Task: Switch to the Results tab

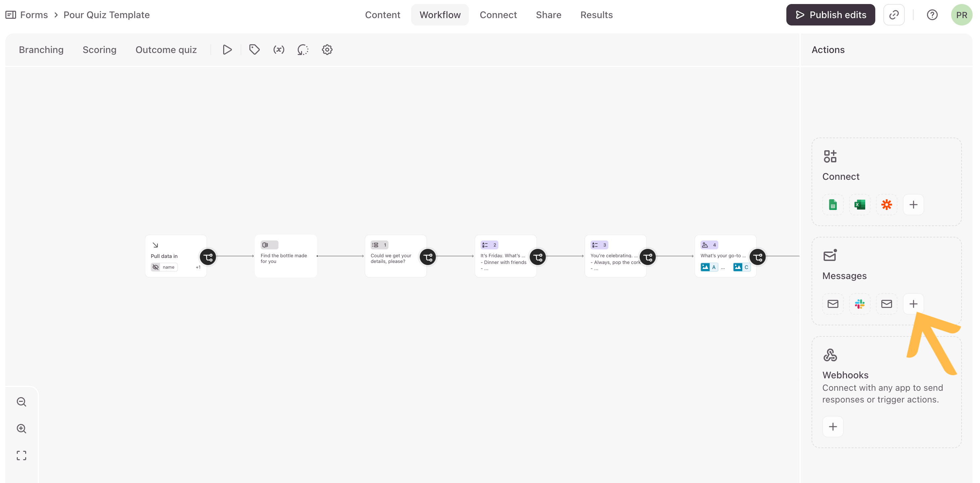Action: coord(596,15)
